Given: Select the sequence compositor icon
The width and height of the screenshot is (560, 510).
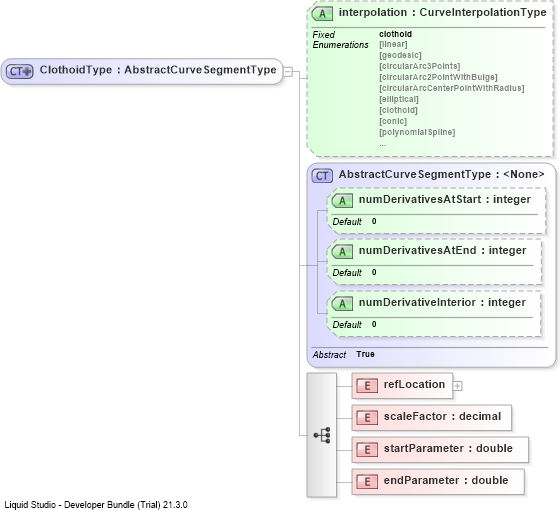Looking at the screenshot, I should pos(322,435).
